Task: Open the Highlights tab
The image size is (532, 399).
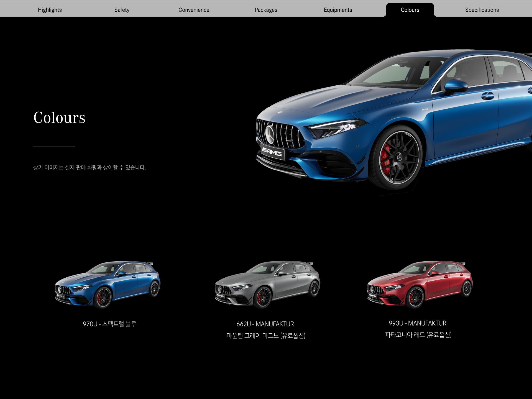Action: (50, 10)
